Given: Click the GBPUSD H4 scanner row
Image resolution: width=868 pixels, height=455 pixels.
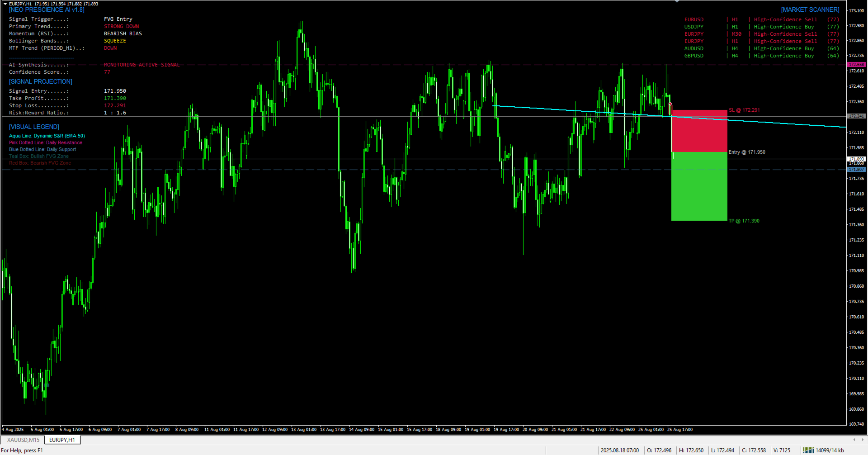Looking at the screenshot, I should coord(761,56).
